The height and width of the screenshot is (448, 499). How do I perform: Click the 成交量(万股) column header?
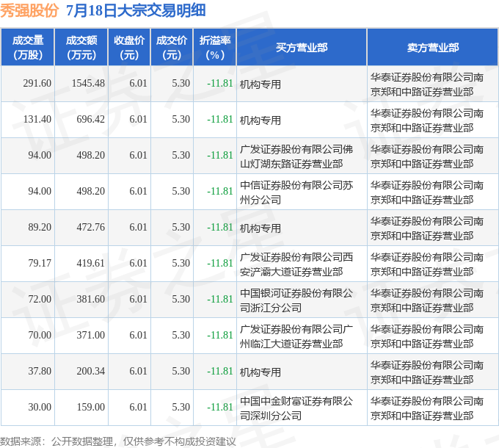click(x=28, y=48)
